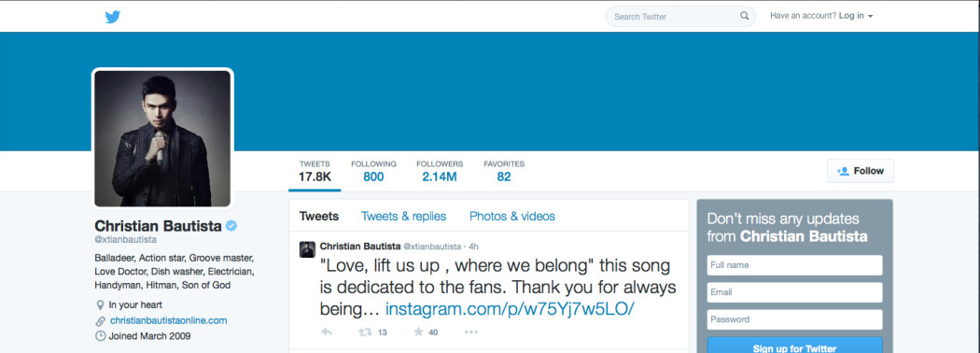
Task: Switch to Tweets & replies tab
Action: tap(404, 216)
